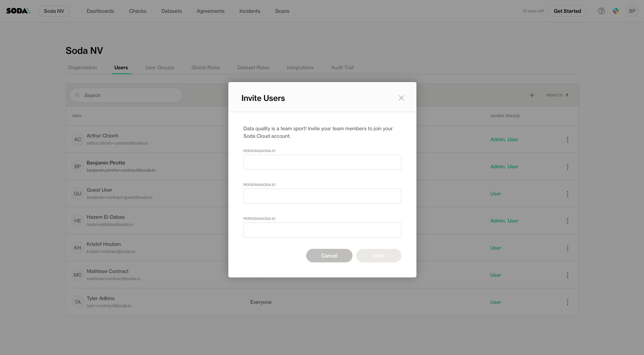Viewport: 644px width, 355px height.
Task: Open the options menu for Arthur Chionh
Action: [567, 140]
